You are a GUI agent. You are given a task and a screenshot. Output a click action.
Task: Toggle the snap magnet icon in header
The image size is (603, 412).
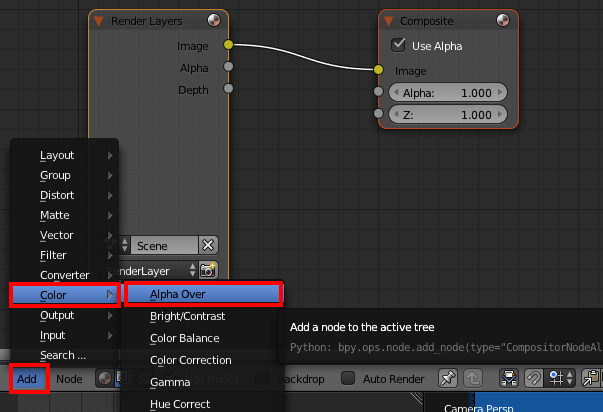[x=534, y=379]
